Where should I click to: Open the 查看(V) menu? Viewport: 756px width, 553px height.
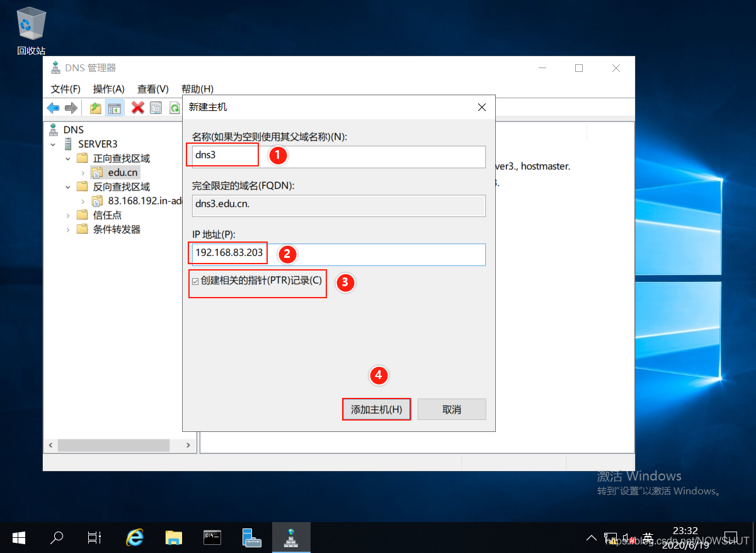[152, 89]
